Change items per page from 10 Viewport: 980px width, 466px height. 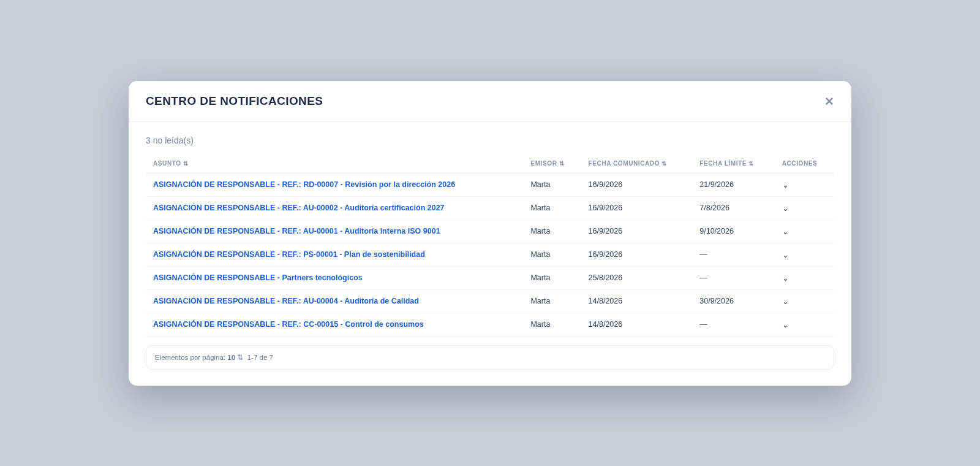[x=235, y=357]
